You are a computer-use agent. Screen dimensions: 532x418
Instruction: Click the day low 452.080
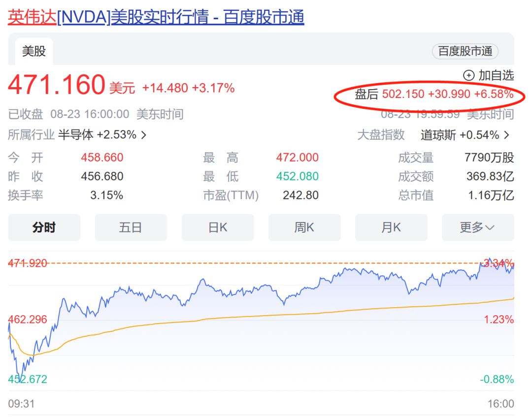point(297,176)
